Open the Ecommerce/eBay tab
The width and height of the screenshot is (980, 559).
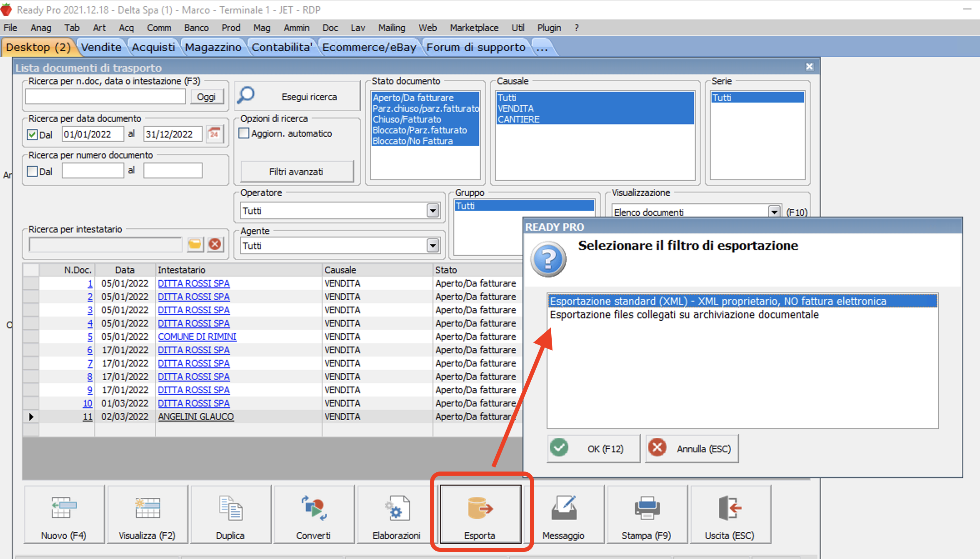point(369,47)
